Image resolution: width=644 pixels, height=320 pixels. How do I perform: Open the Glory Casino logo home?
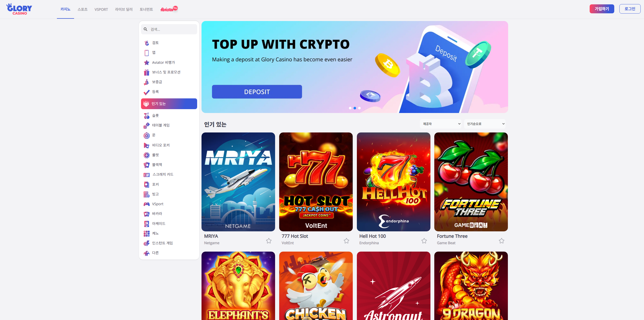pyautogui.click(x=19, y=9)
